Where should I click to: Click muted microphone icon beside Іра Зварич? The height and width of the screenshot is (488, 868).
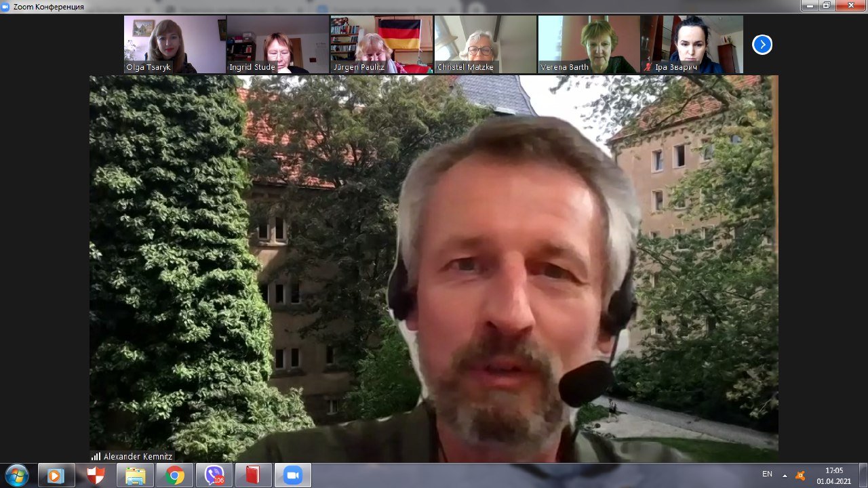click(648, 68)
